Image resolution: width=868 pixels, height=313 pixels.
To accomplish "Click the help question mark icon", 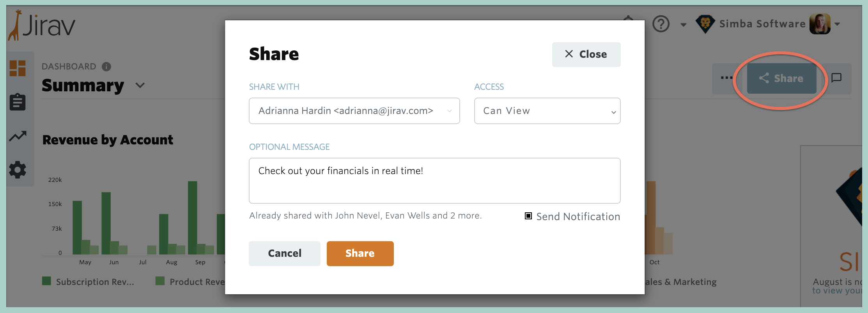I will click(661, 24).
